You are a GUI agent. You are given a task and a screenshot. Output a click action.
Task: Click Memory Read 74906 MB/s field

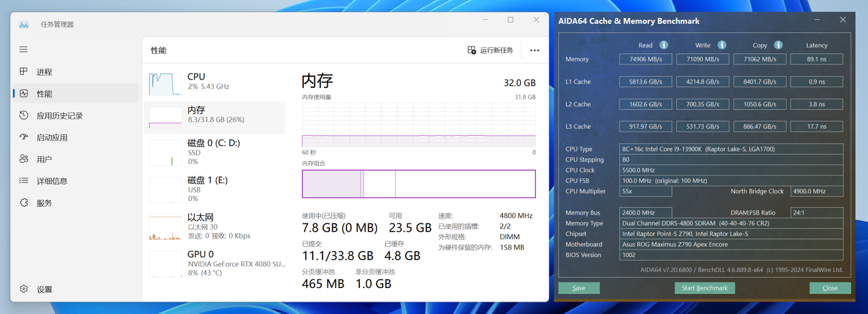tap(646, 59)
